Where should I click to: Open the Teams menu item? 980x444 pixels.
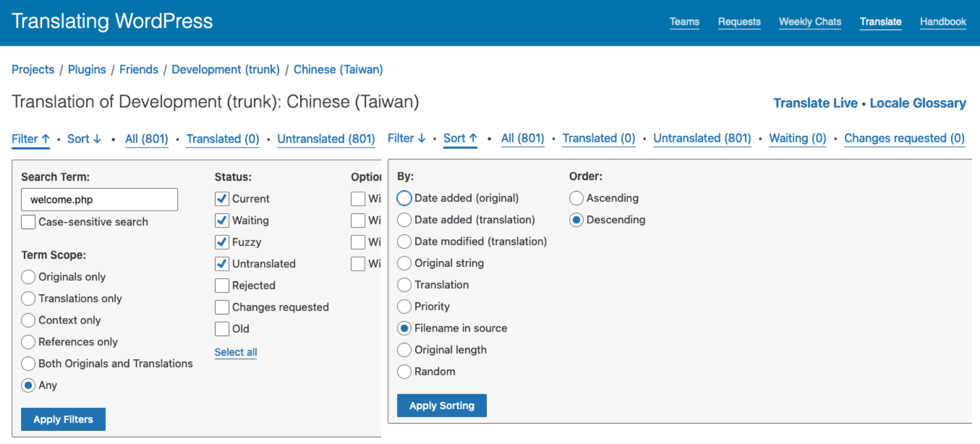(684, 22)
